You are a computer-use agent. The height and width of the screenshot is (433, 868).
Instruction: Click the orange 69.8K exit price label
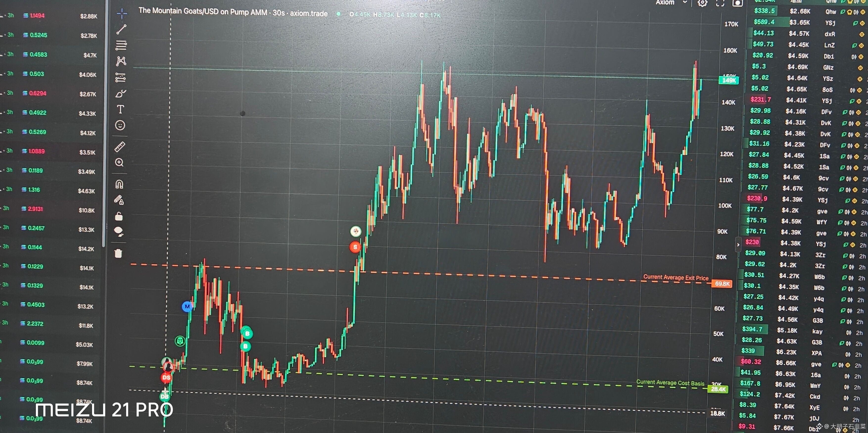[722, 284]
